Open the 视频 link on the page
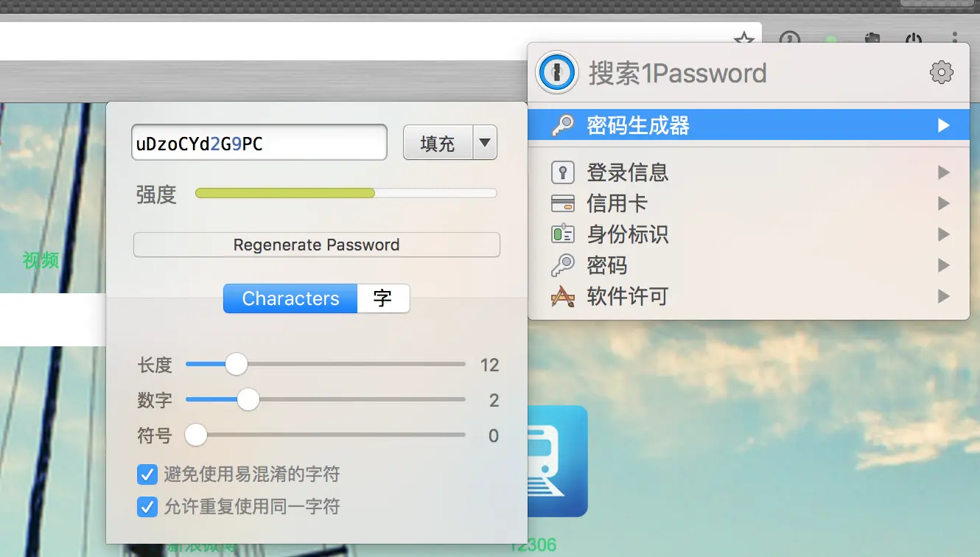 [x=41, y=260]
